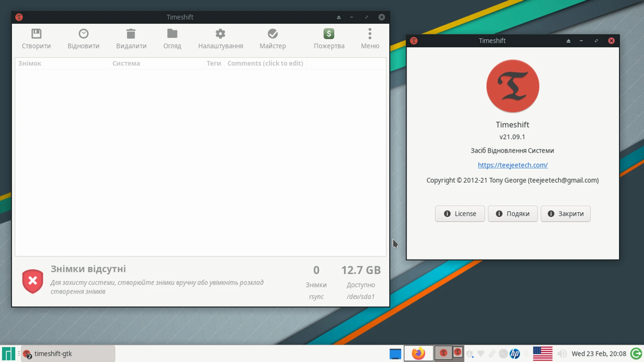Click the main Timeshift window title bar icon
Image resolution: width=644 pixels, height=362 pixels.
click(x=19, y=17)
